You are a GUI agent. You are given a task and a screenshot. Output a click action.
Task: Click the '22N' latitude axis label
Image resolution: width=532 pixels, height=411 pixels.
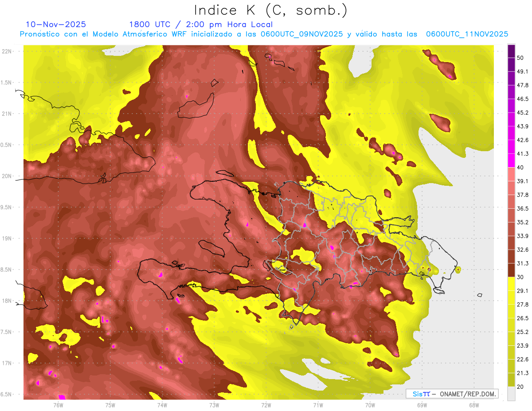tap(7, 51)
